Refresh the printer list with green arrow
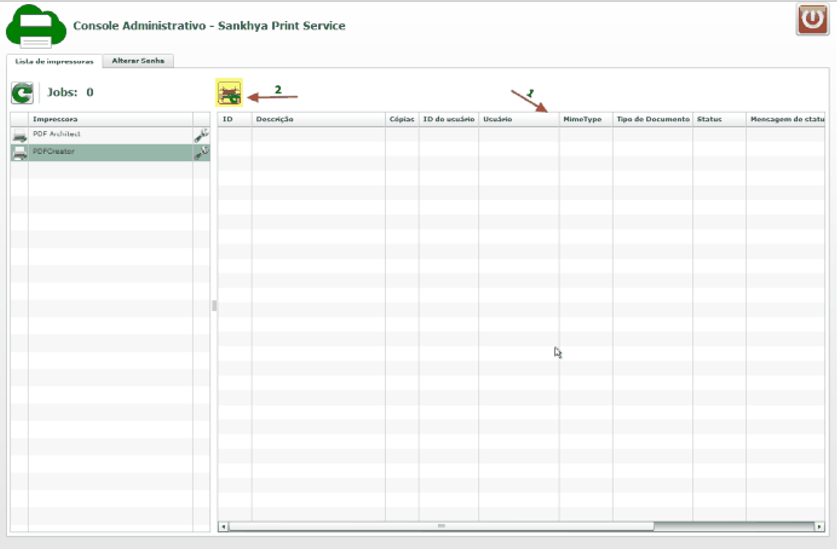Viewport: 837px width, 549px height. click(x=22, y=93)
